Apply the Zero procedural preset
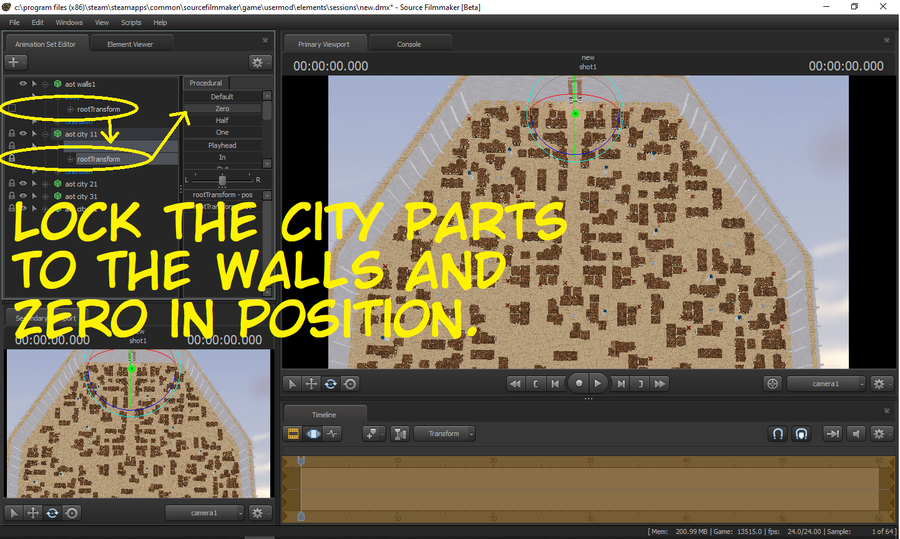This screenshot has height=539, width=900. (222, 108)
